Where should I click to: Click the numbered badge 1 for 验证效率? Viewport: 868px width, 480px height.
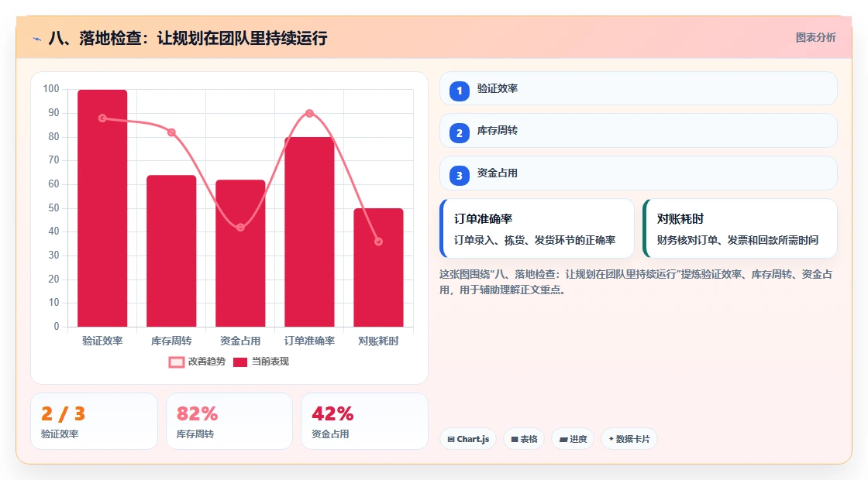point(460,91)
